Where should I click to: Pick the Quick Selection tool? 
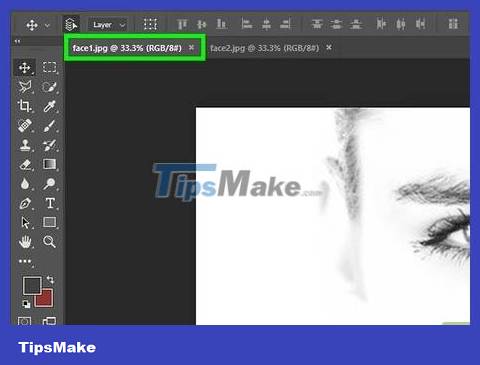(x=49, y=87)
